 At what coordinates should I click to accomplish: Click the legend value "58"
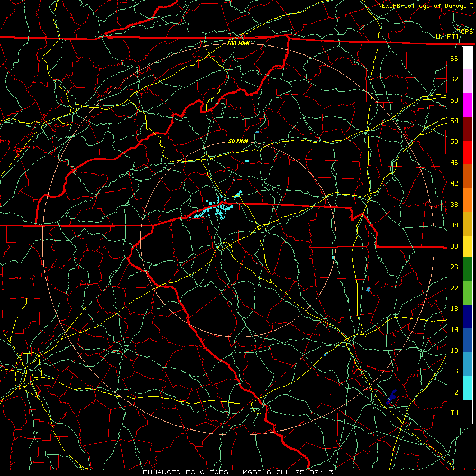click(x=454, y=100)
